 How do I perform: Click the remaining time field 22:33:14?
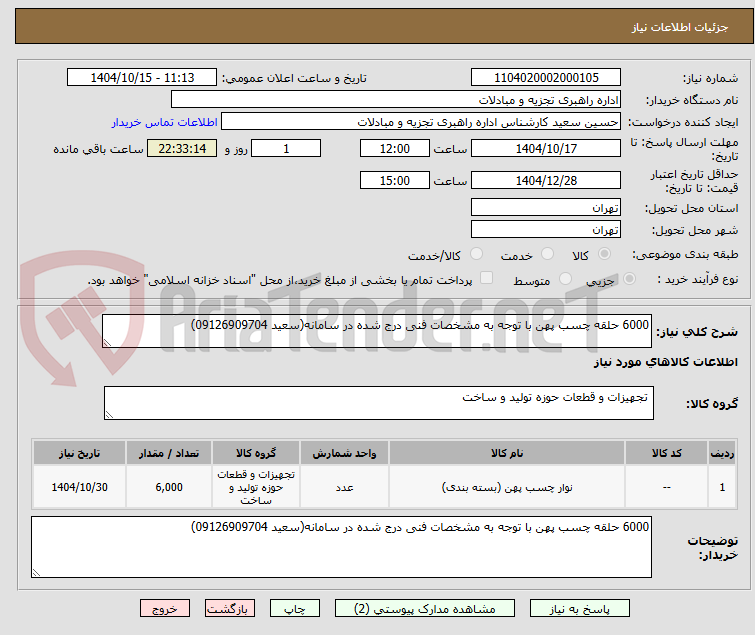coord(182,148)
